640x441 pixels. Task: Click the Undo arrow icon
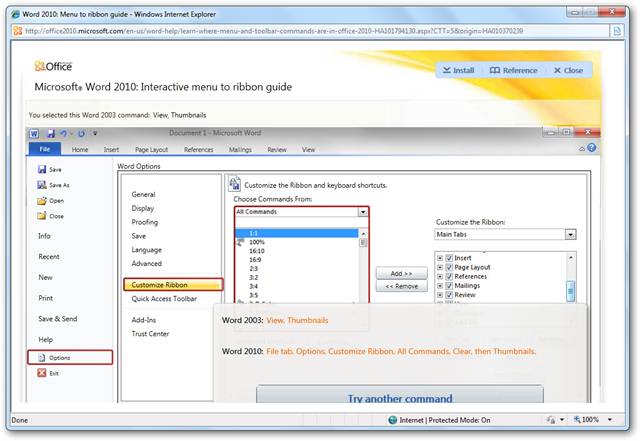pos(63,134)
